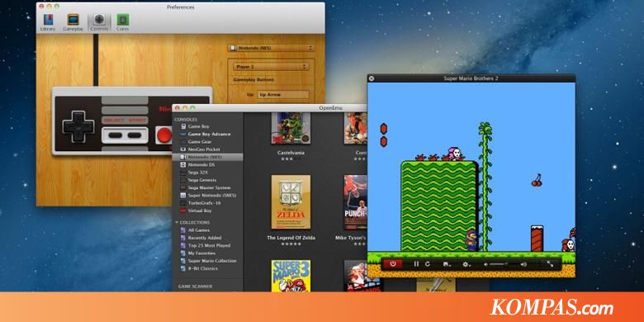
Task: Click the Virtual Boy red icon
Action: point(183,211)
